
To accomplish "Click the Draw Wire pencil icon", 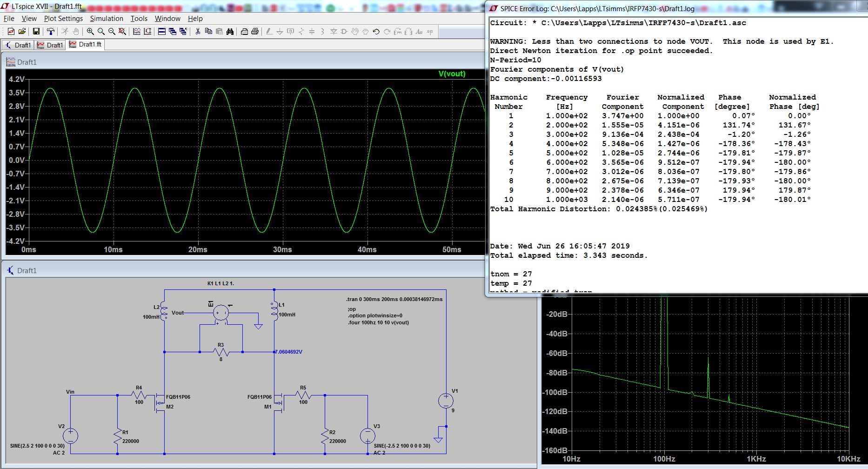I will tap(269, 31).
